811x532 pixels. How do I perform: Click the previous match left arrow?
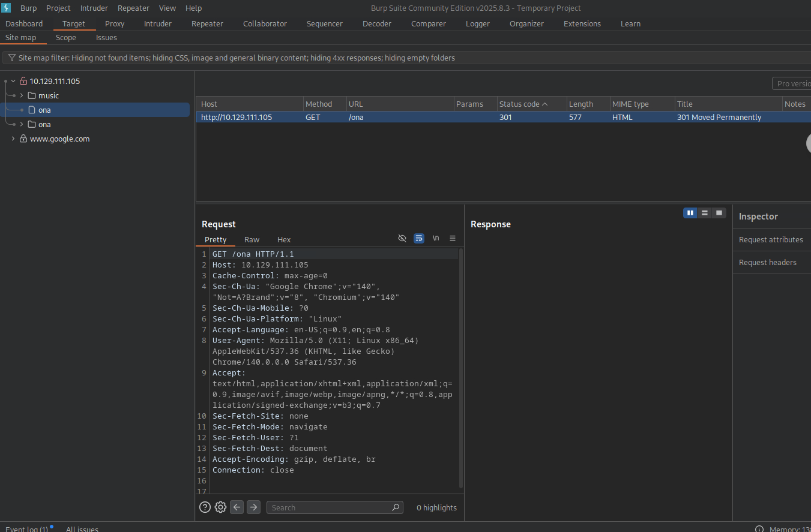coord(237,507)
